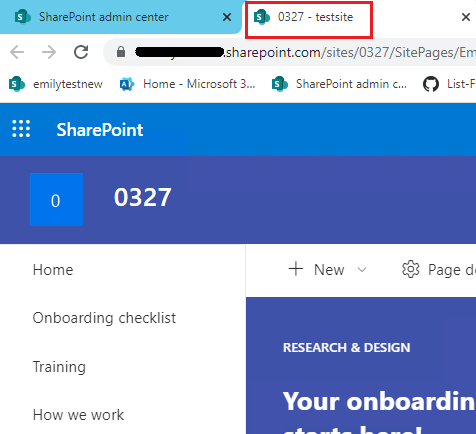Click the browser reload icon

(x=81, y=52)
